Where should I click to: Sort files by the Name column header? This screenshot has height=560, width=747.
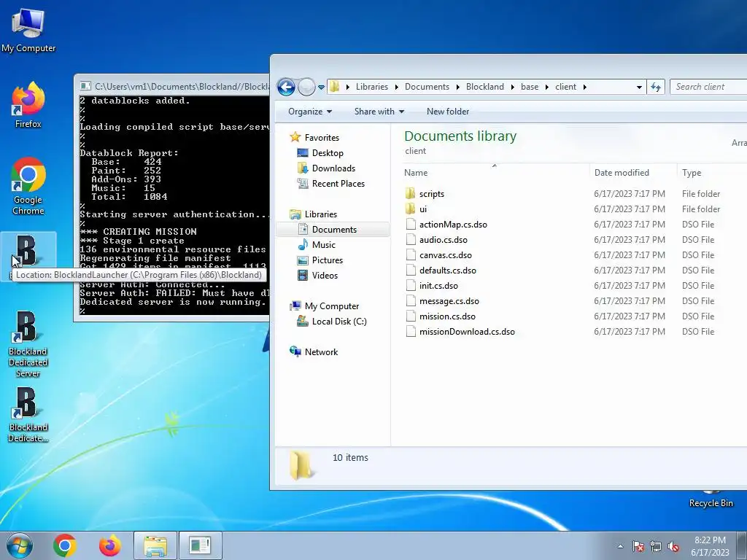495,172
